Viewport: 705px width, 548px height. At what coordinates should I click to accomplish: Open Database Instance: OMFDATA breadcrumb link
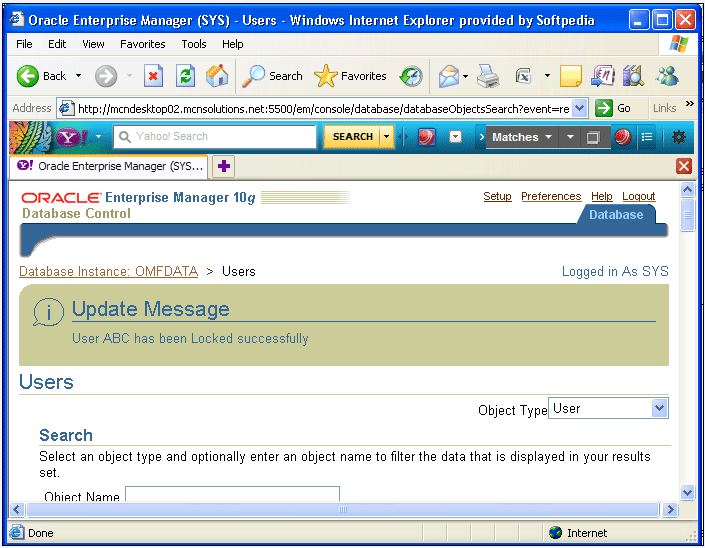tap(108, 272)
